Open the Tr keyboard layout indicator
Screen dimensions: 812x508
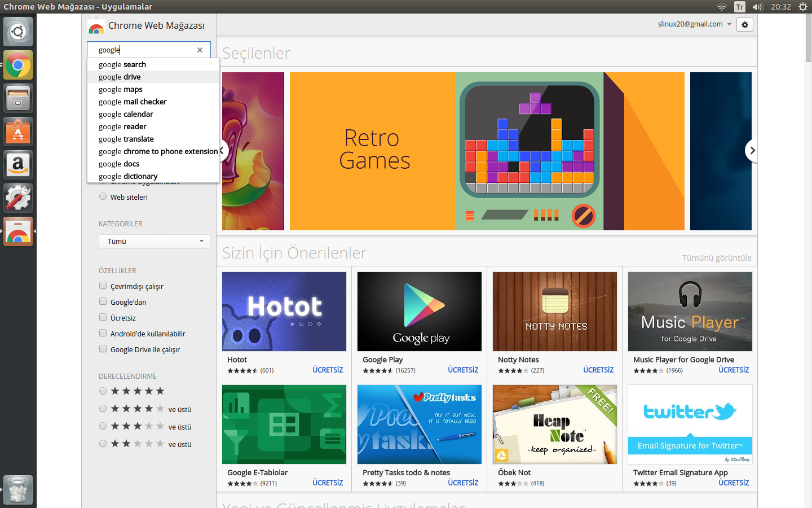tap(740, 7)
